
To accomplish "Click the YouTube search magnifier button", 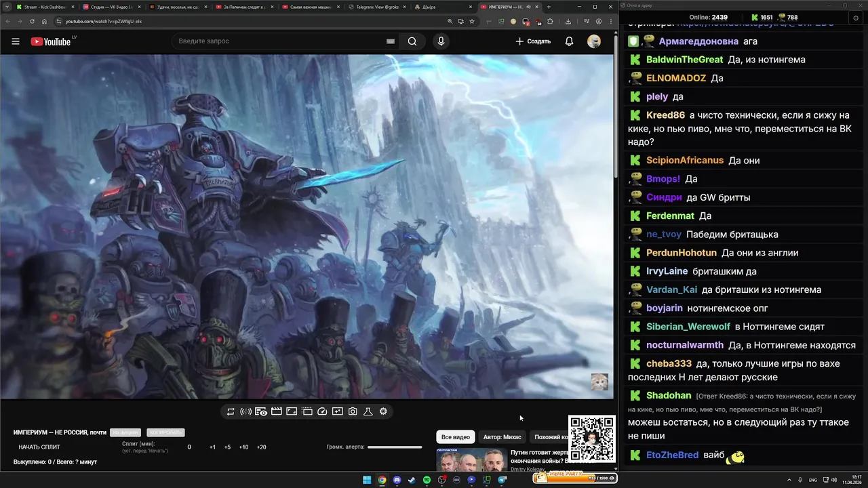I will coord(412,41).
